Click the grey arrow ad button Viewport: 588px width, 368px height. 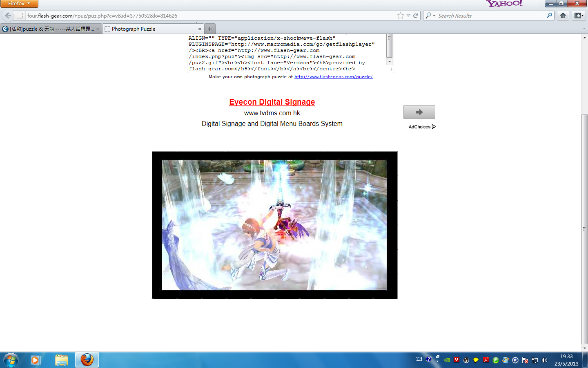419,112
